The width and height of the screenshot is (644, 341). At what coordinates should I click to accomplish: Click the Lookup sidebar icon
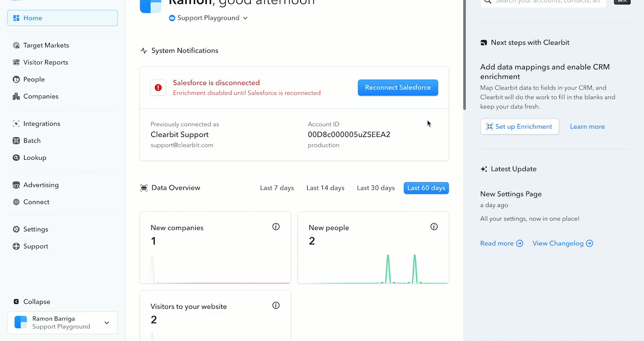pos(16,158)
